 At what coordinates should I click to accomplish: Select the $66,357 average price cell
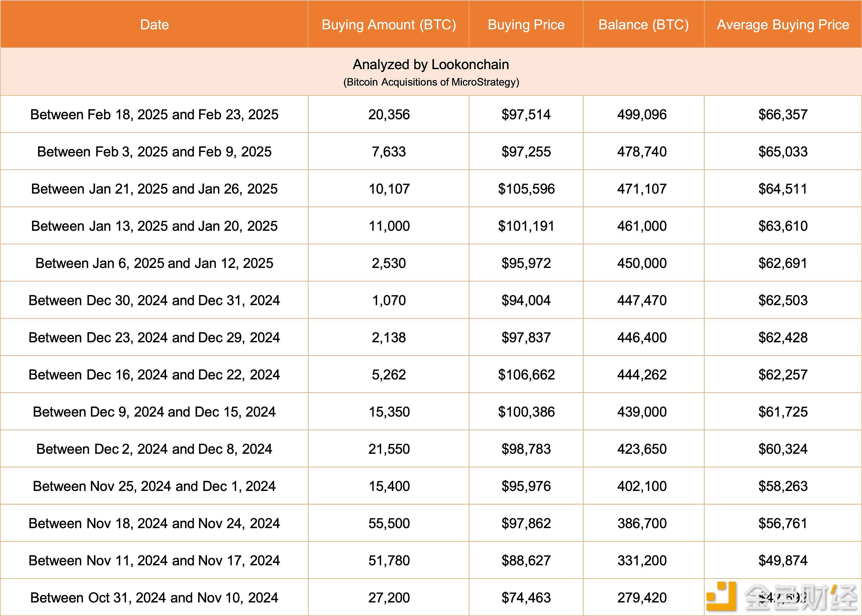click(783, 114)
